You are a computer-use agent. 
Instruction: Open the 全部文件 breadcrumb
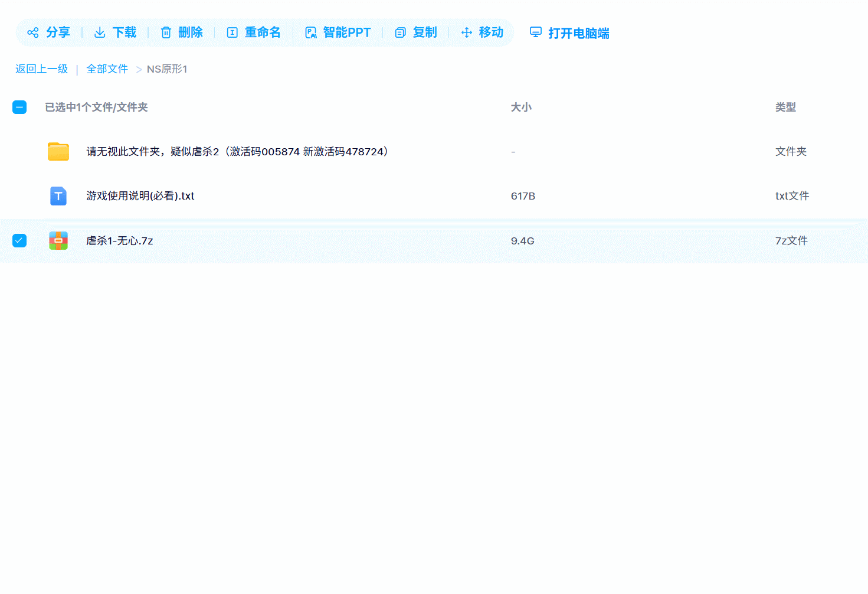tap(107, 69)
